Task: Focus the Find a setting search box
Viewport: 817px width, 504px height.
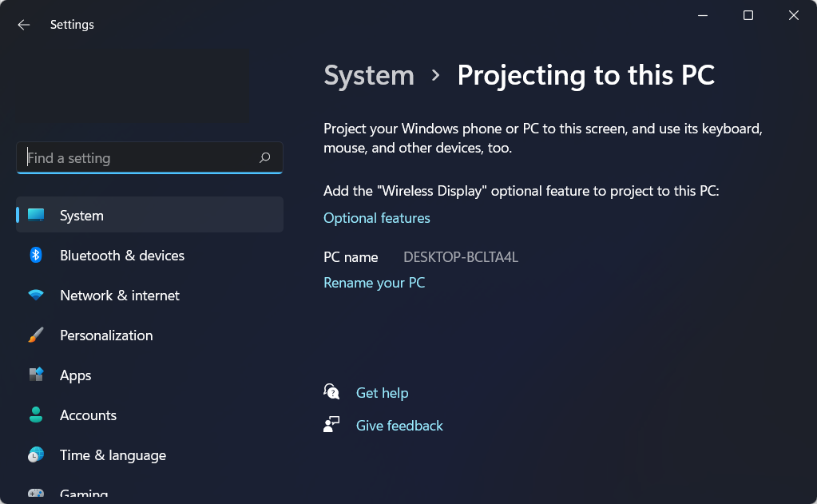Action: (x=140, y=158)
